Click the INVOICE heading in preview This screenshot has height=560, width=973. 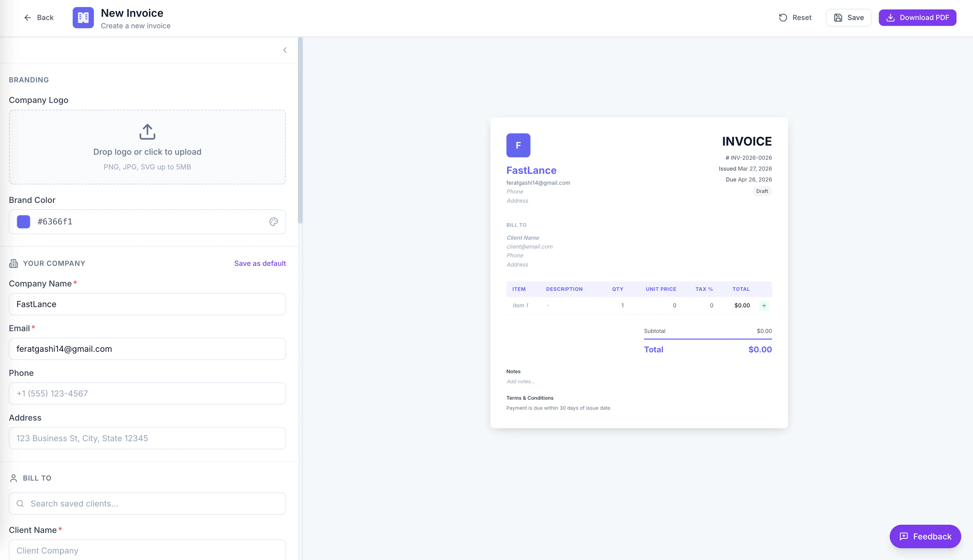[x=747, y=141]
